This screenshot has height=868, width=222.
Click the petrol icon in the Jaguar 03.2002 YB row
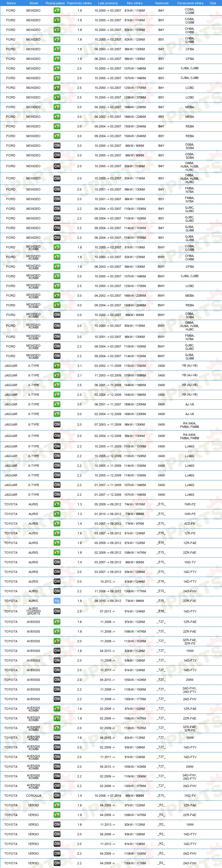[57, 366]
